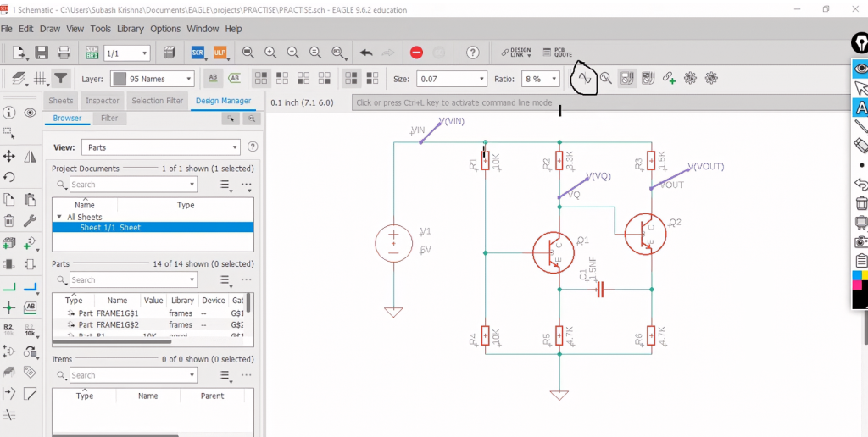Select the Delete trash tool
Viewport: 868px width, 437px height.
click(x=9, y=222)
